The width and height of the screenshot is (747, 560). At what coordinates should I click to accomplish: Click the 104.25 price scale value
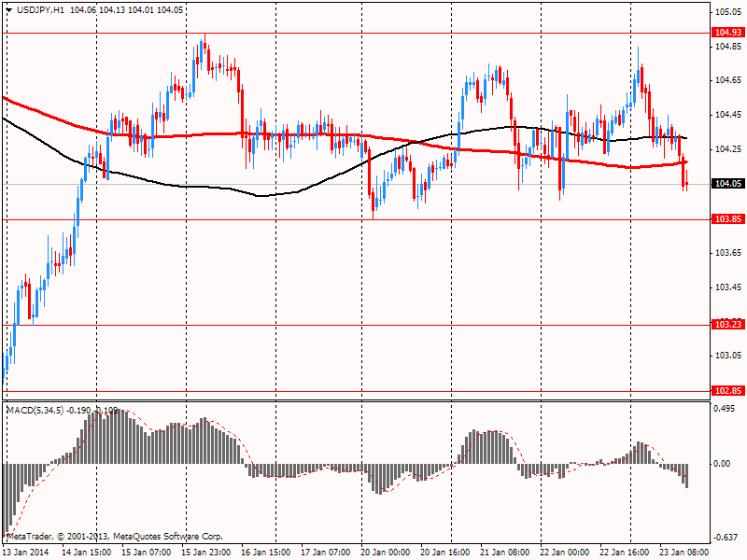click(x=728, y=149)
